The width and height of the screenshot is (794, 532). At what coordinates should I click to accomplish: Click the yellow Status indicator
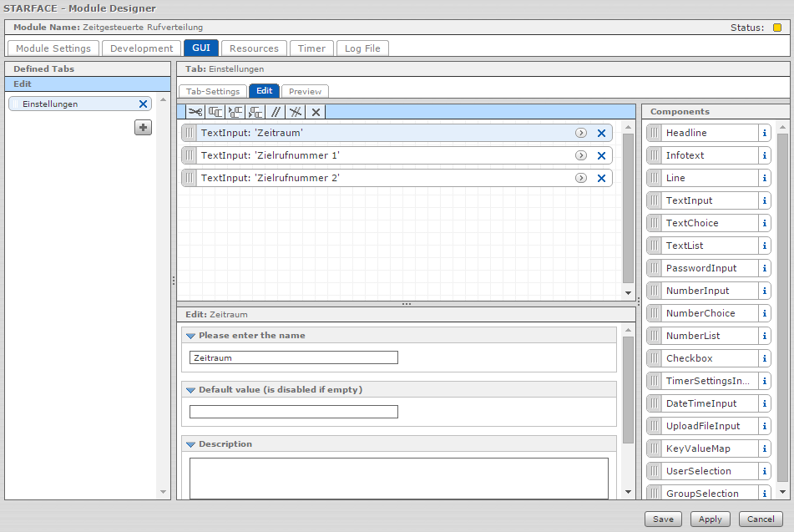coord(776,28)
